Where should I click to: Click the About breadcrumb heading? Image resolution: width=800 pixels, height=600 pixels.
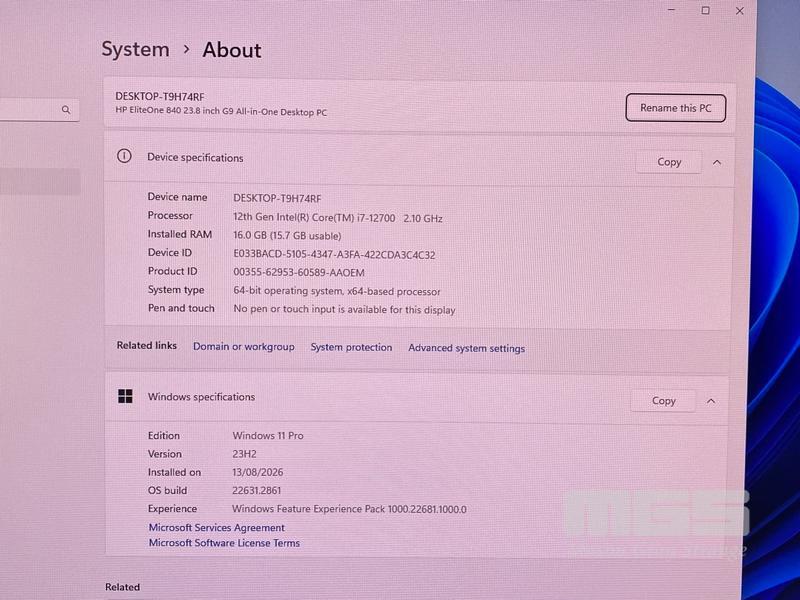232,50
